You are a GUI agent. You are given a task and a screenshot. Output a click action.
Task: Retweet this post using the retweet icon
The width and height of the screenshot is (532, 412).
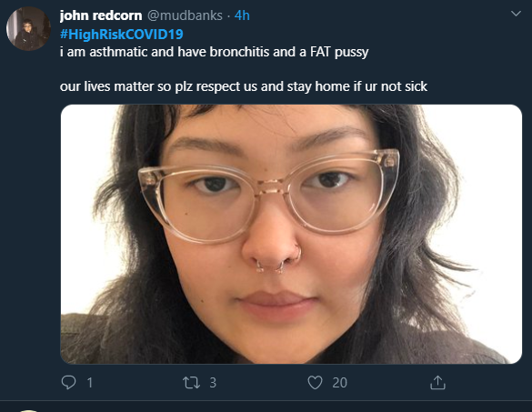[x=191, y=383]
